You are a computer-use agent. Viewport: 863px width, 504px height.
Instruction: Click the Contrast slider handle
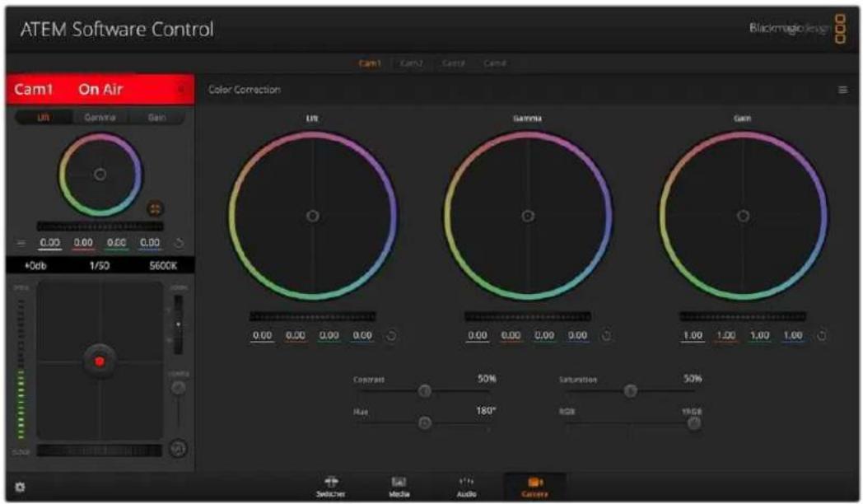coord(424,391)
